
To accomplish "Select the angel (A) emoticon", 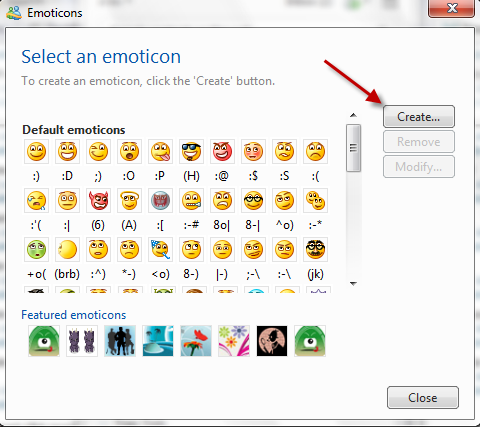I will [x=129, y=200].
